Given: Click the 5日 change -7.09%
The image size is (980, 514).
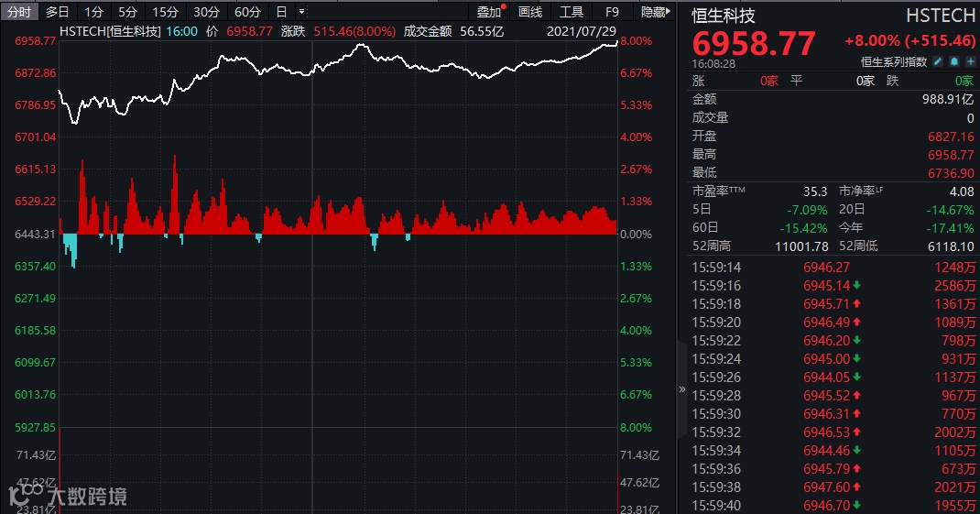Looking at the screenshot, I should [x=807, y=210].
